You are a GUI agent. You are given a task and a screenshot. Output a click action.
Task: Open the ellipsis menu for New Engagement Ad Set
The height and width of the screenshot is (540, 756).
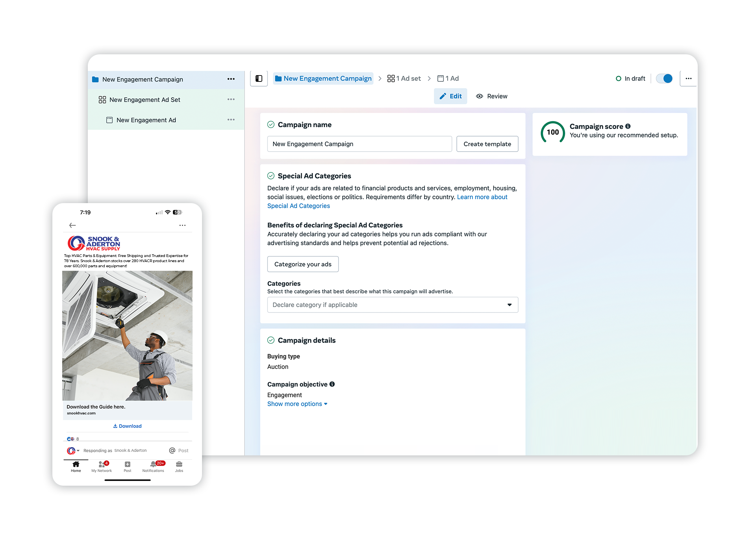pos(231,100)
